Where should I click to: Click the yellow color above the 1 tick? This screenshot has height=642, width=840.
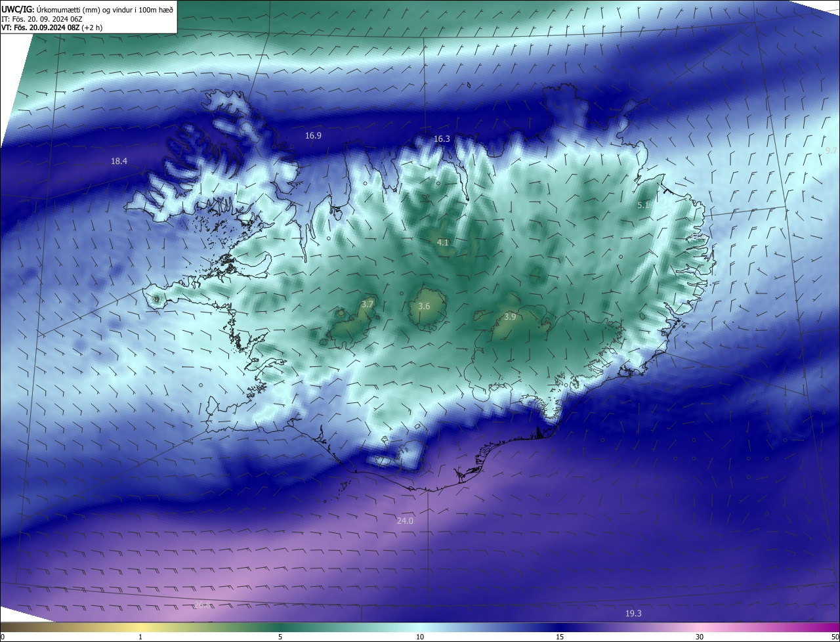pos(140,628)
